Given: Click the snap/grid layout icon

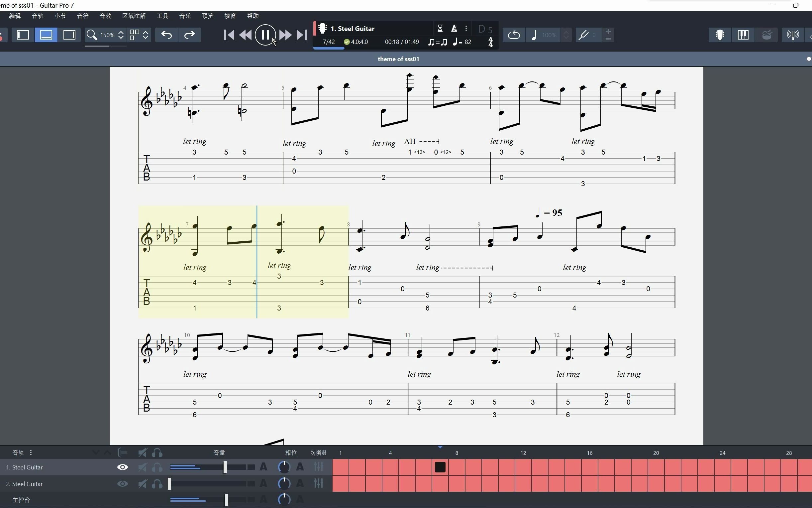Looking at the screenshot, I should click(134, 35).
